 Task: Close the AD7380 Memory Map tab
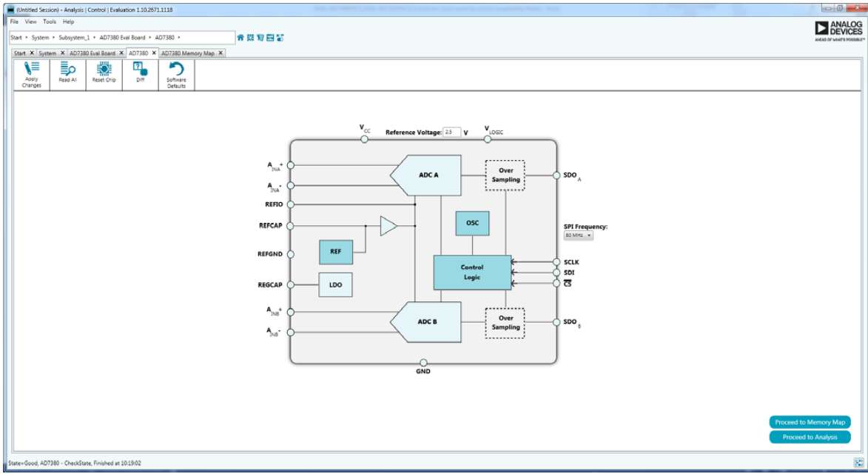point(221,53)
